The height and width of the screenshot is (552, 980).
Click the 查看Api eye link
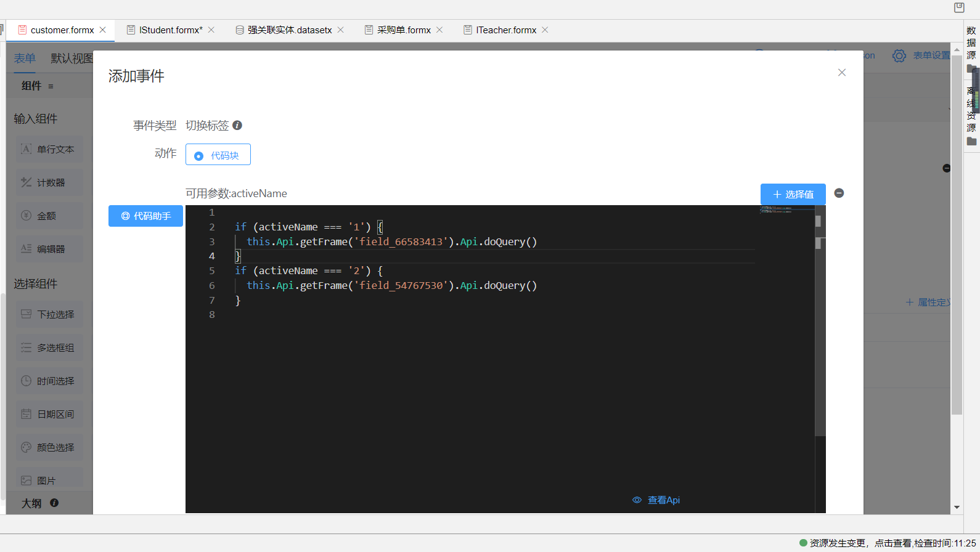point(656,500)
